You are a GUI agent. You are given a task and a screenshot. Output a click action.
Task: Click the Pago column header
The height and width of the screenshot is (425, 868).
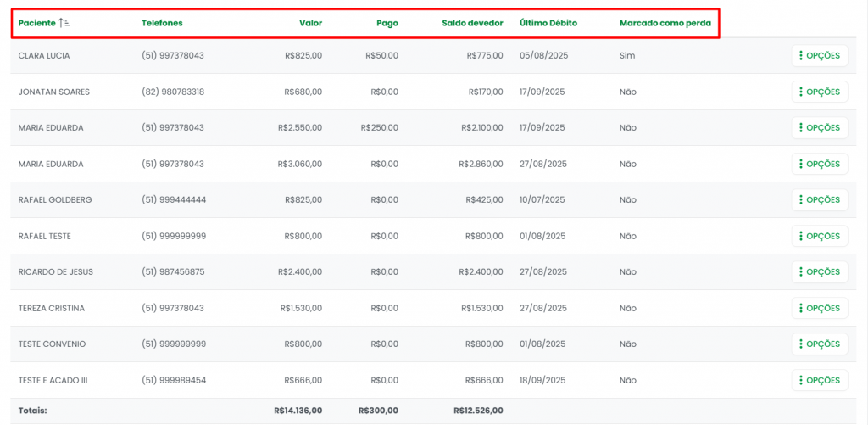point(387,23)
